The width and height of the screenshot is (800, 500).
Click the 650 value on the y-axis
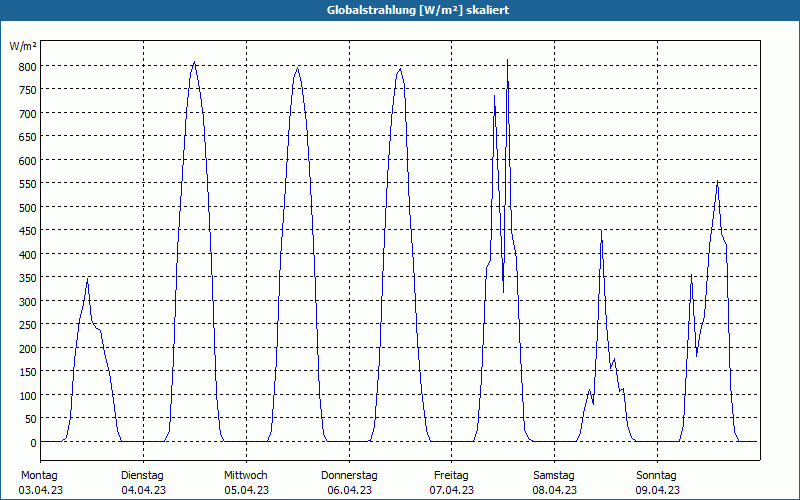pyautogui.click(x=28, y=137)
